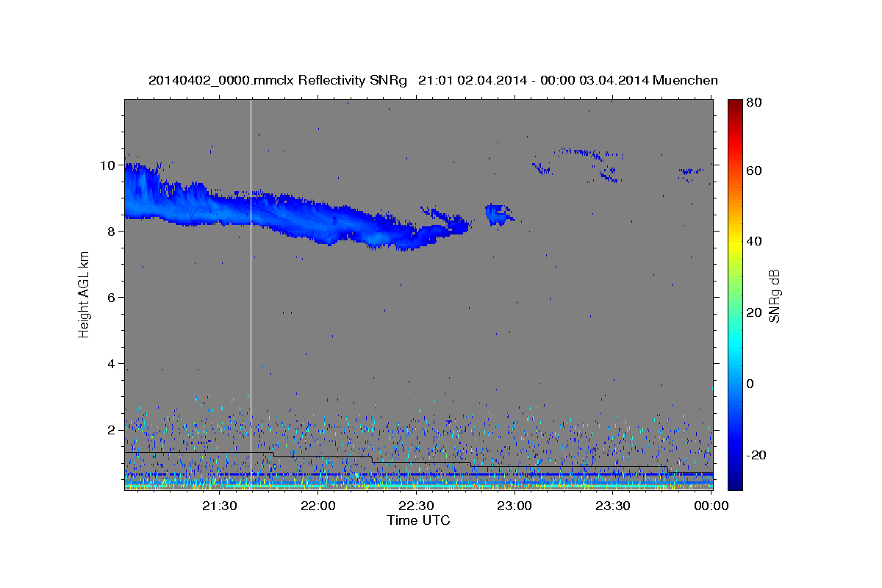Click the 21:30 time tick label
The height and width of the screenshot is (588, 882).
220,506
